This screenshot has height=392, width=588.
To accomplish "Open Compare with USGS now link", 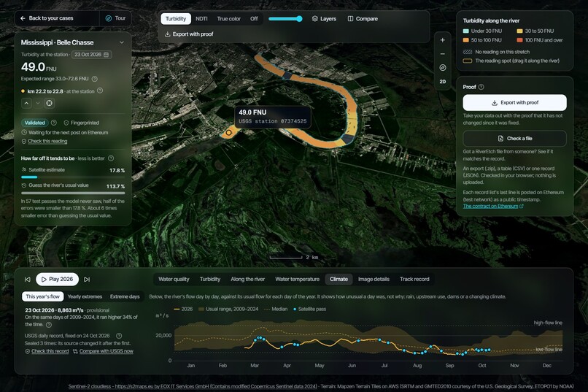I will pyautogui.click(x=106, y=351).
